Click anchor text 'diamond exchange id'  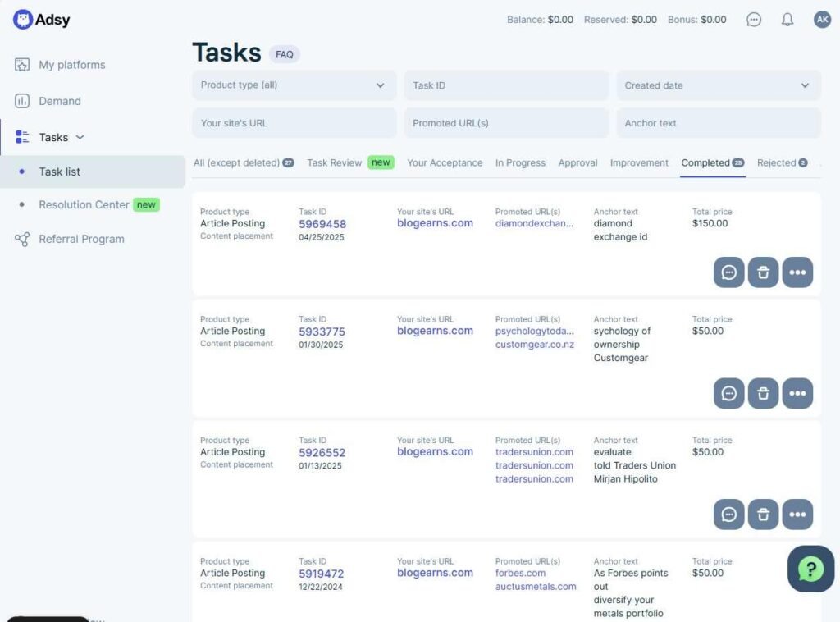(620, 231)
